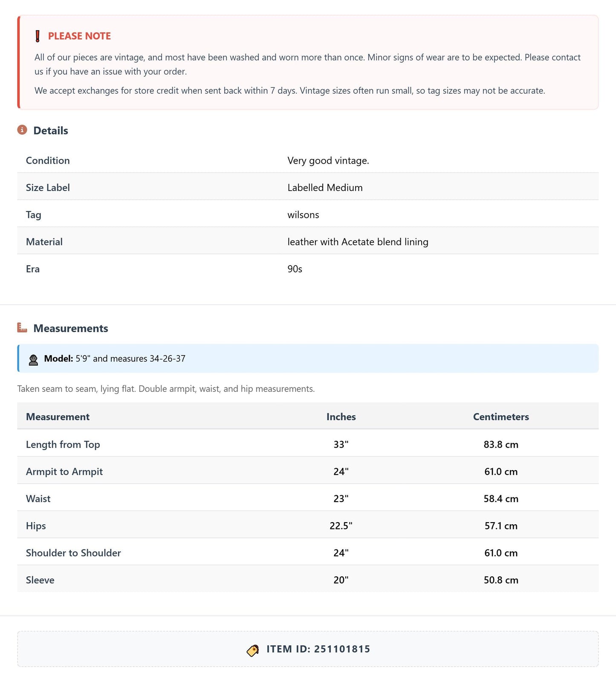
Task: Click the Labelled Medium size value
Action: tap(325, 188)
